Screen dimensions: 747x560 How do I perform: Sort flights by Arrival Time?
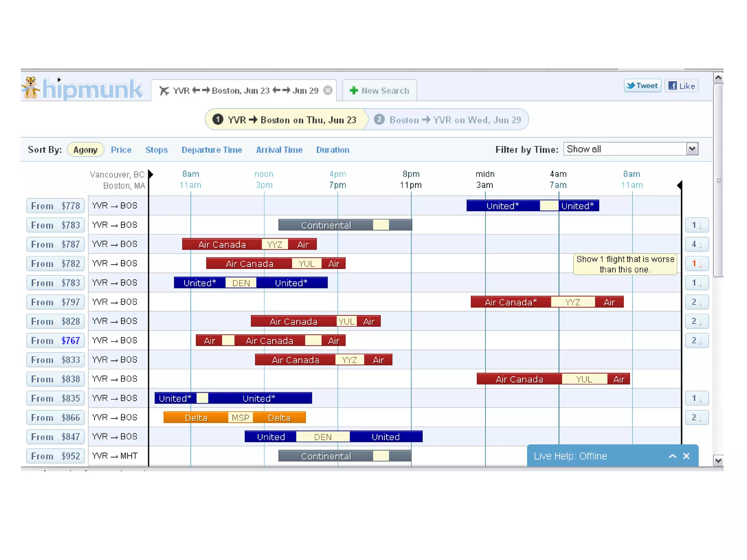279,150
